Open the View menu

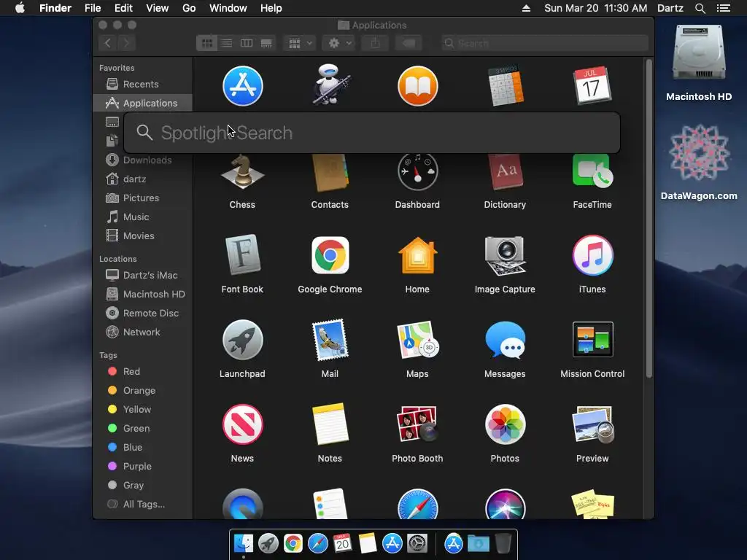[x=158, y=8]
